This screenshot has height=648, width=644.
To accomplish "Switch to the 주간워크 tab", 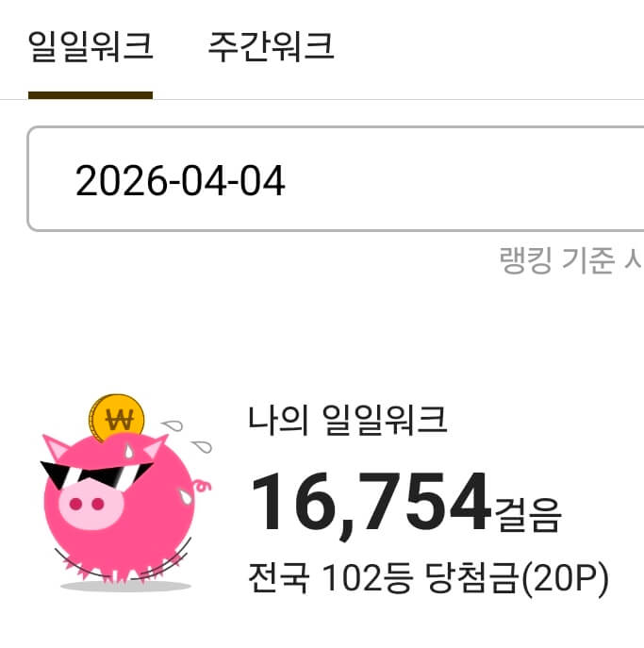I will [x=271, y=47].
